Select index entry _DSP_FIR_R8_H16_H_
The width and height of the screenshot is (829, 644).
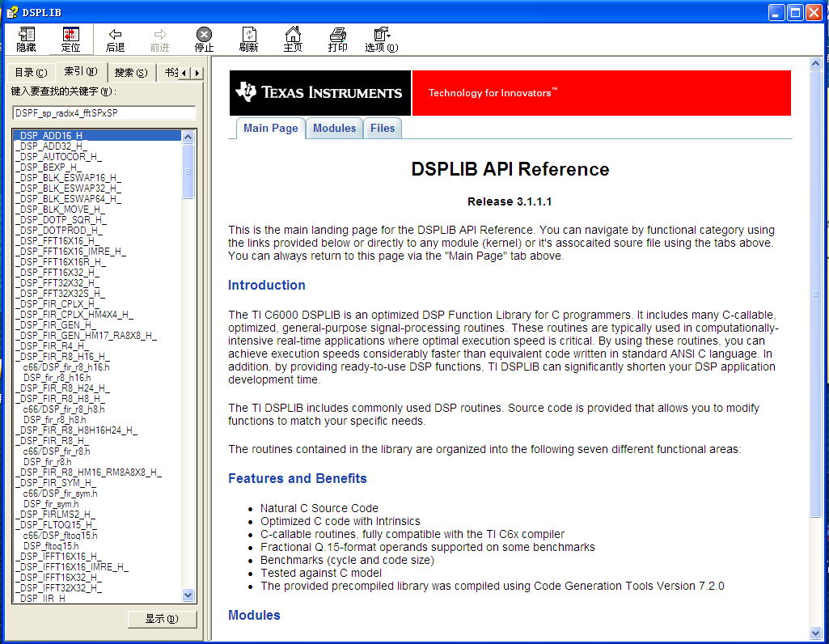(x=63, y=357)
